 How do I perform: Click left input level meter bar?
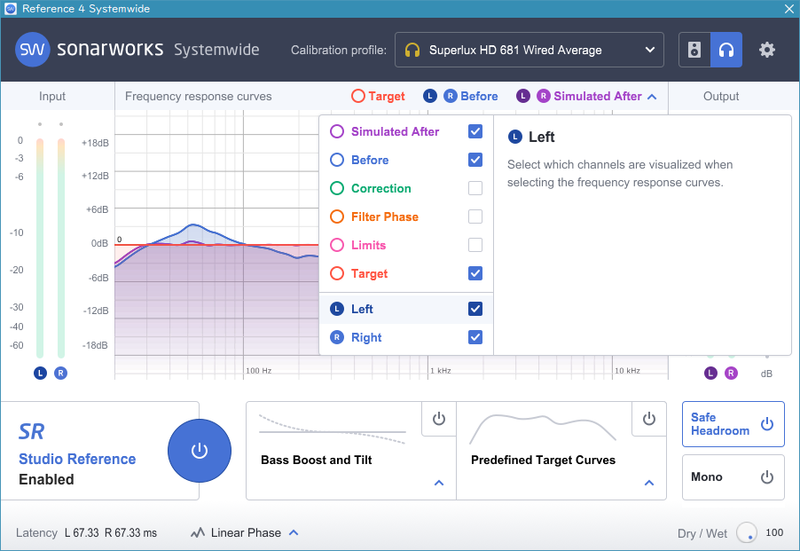click(40, 247)
